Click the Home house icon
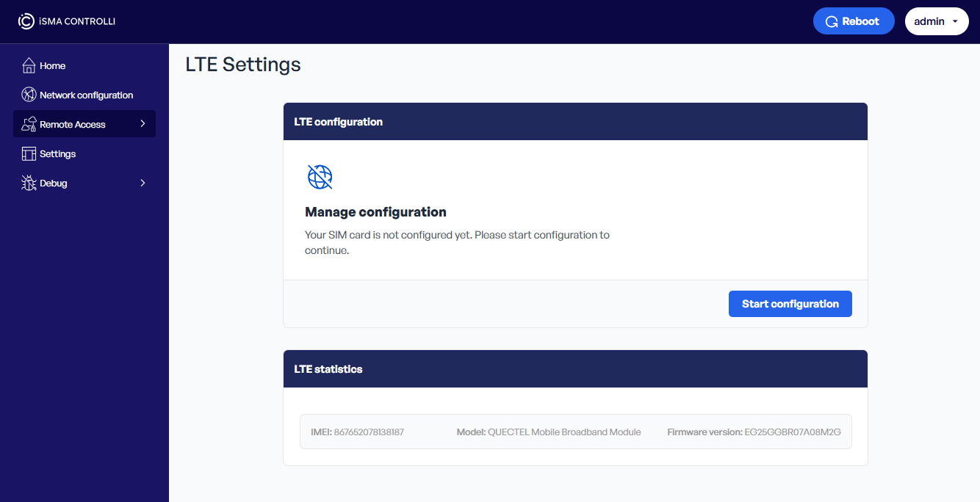This screenshot has height=502, width=980. pyautogui.click(x=29, y=66)
